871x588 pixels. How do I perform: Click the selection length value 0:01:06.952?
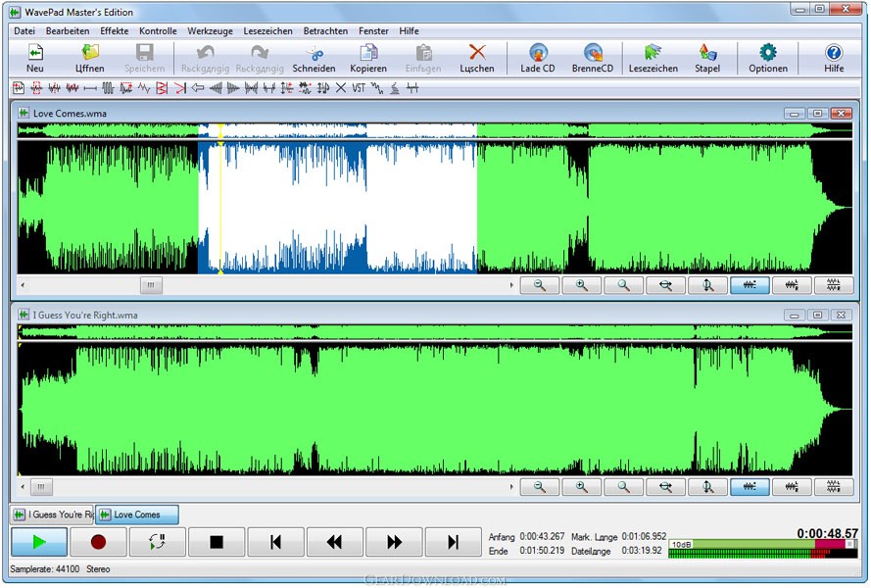644,536
